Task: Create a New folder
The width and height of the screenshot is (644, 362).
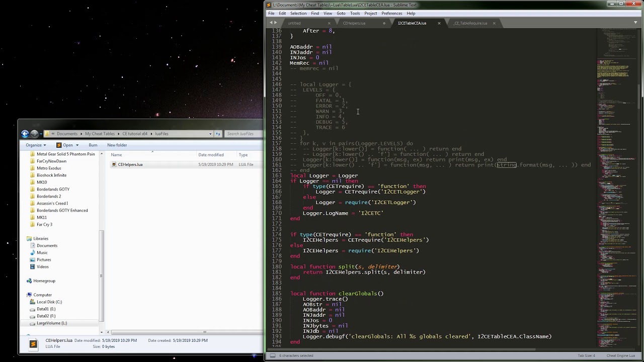Action: 117,145
